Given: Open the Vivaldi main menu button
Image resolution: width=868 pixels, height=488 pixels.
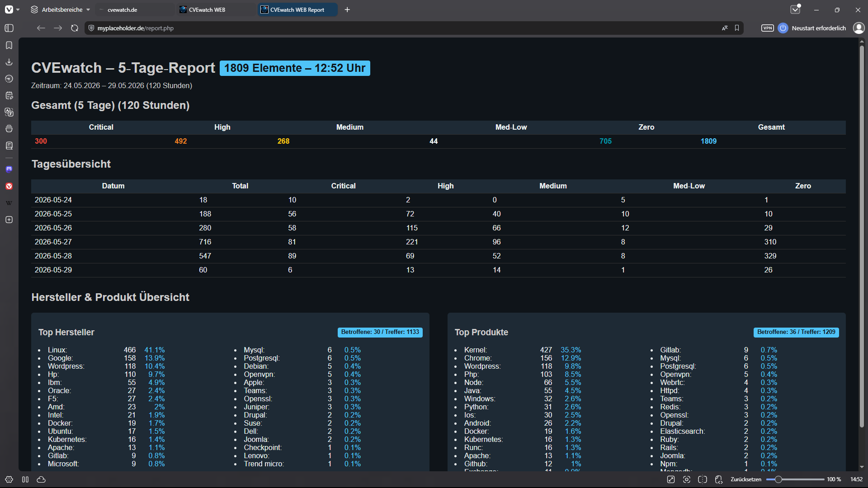Looking at the screenshot, I should coord(9,9).
